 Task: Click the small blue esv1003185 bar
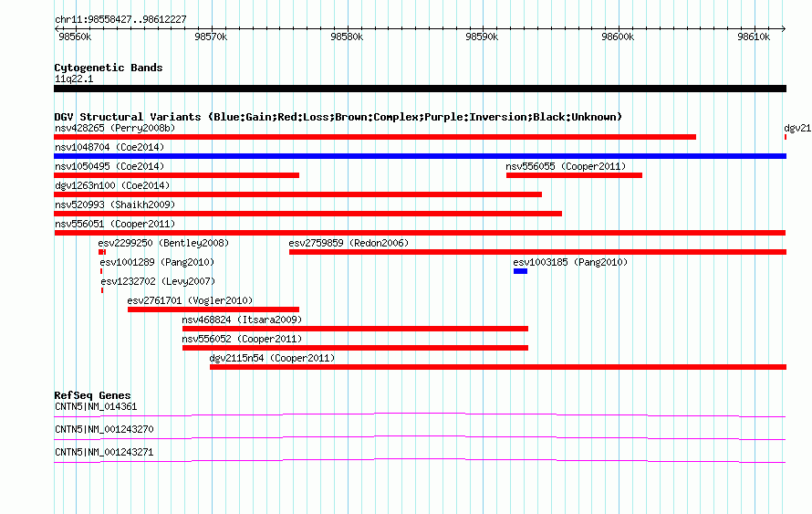520,271
